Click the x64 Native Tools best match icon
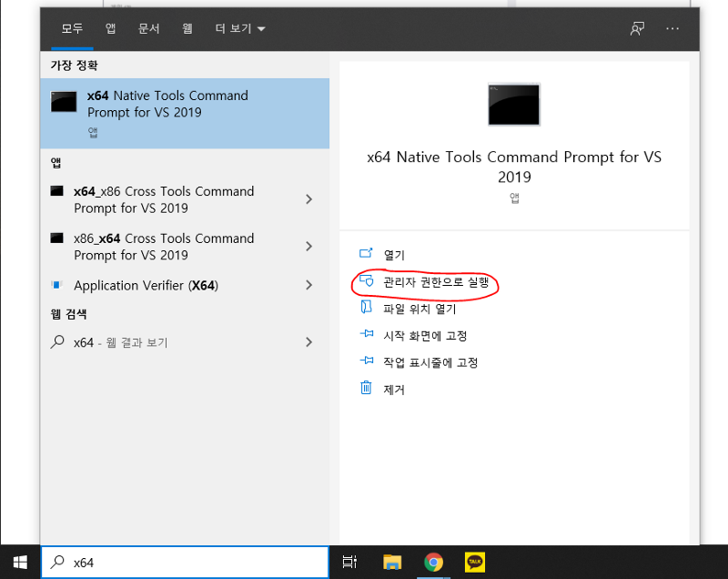 coord(64,102)
